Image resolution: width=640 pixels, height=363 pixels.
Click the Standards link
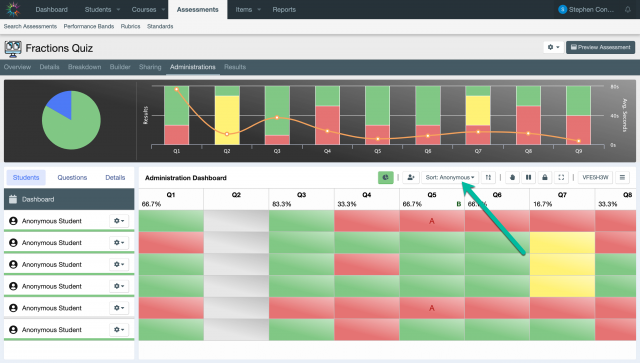160,26
